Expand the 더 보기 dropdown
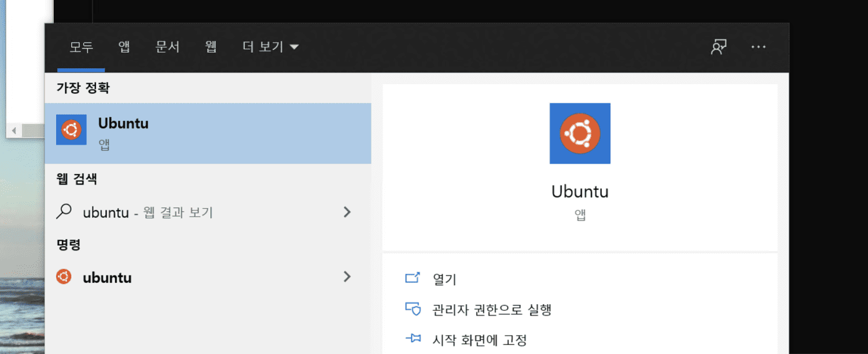 point(270,47)
